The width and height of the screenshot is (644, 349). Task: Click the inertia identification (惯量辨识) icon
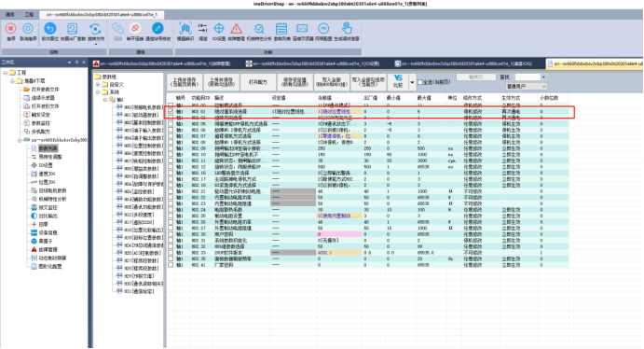click(x=185, y=28)
